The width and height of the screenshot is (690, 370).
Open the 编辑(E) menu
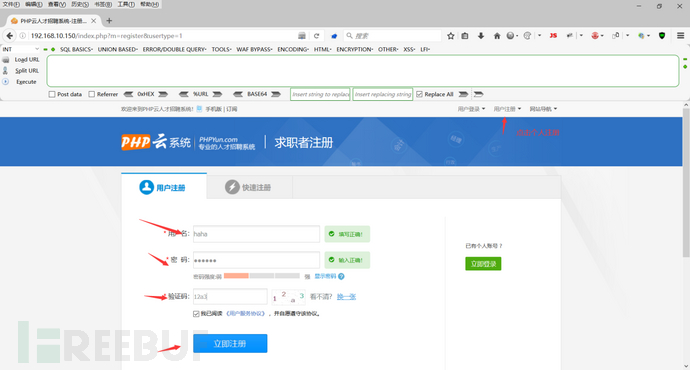[34, 4]
